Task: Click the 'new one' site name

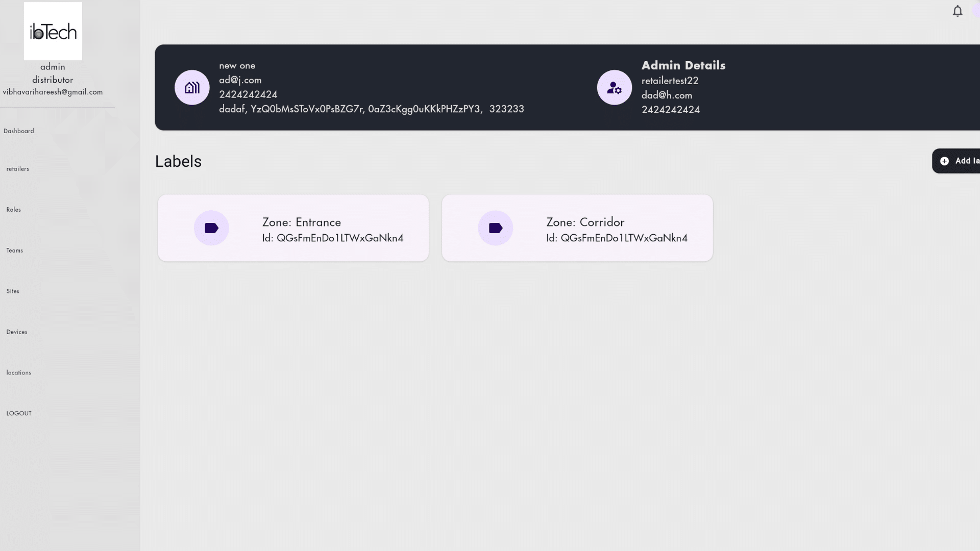Action: [x=237, y=66]
